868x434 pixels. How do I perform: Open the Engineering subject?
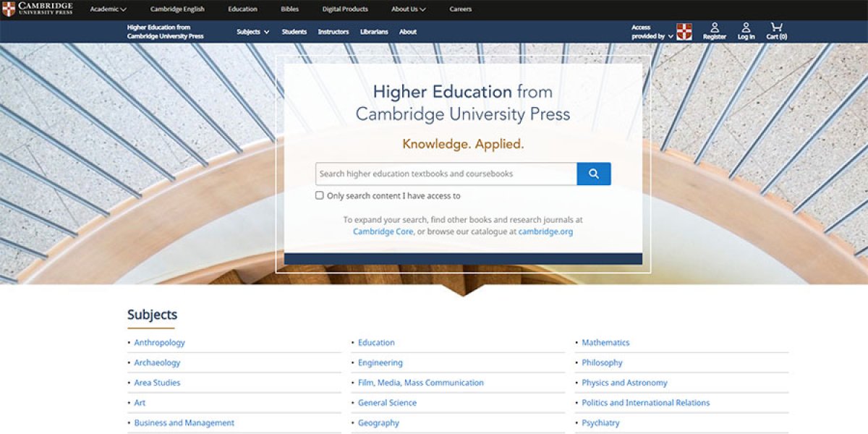(380, 362)
